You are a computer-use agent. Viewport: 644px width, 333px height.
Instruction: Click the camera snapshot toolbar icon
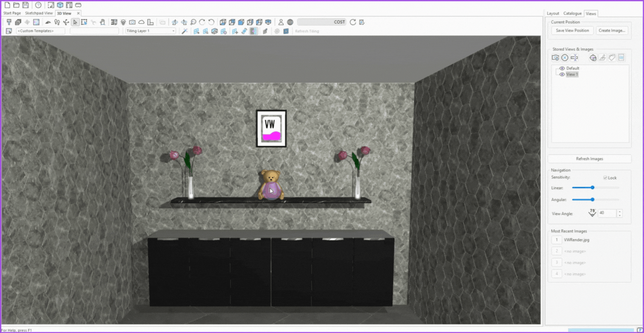coord(132,22)
